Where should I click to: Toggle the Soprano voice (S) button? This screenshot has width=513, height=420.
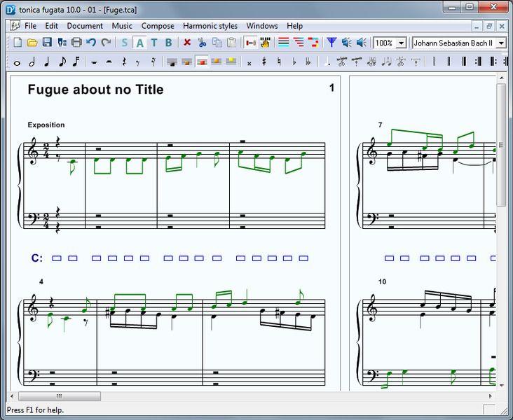tap(124, 43)
